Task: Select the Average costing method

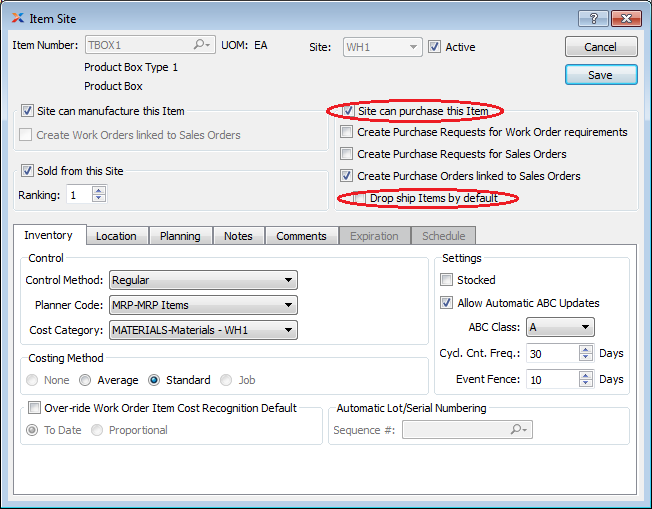Action: [x=85, y=380]
